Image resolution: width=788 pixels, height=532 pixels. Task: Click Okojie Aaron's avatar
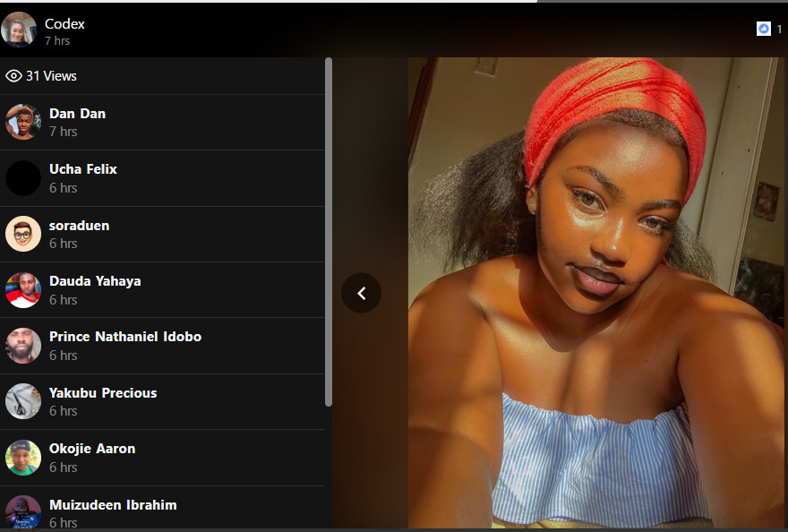pyautogui.click(x=23, y=458)
